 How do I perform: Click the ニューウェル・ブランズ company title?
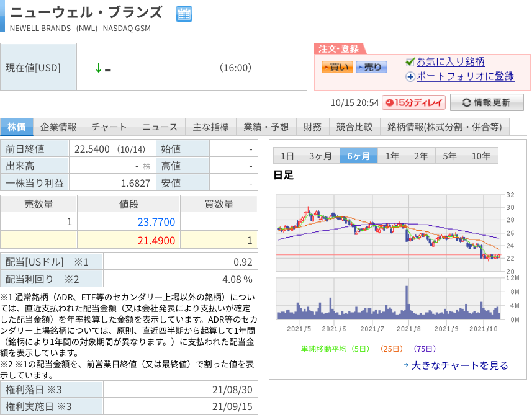coord(87,12)
